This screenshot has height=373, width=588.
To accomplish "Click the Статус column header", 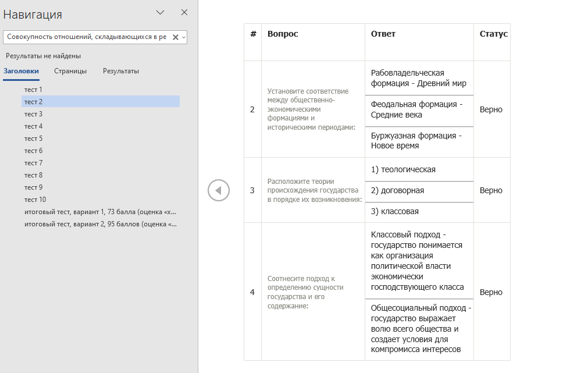I will click(494, 34).
